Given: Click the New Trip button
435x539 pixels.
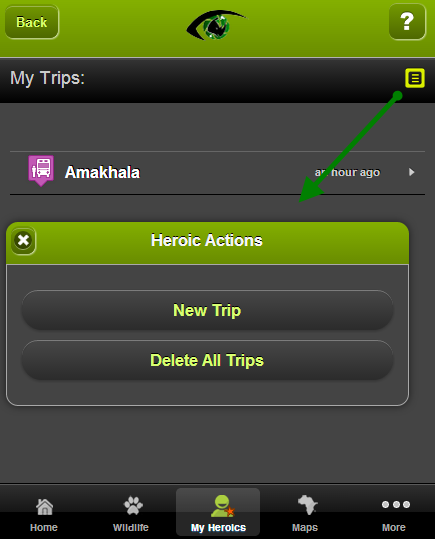Looking at the screenshot, I should (x=207, y=310).
